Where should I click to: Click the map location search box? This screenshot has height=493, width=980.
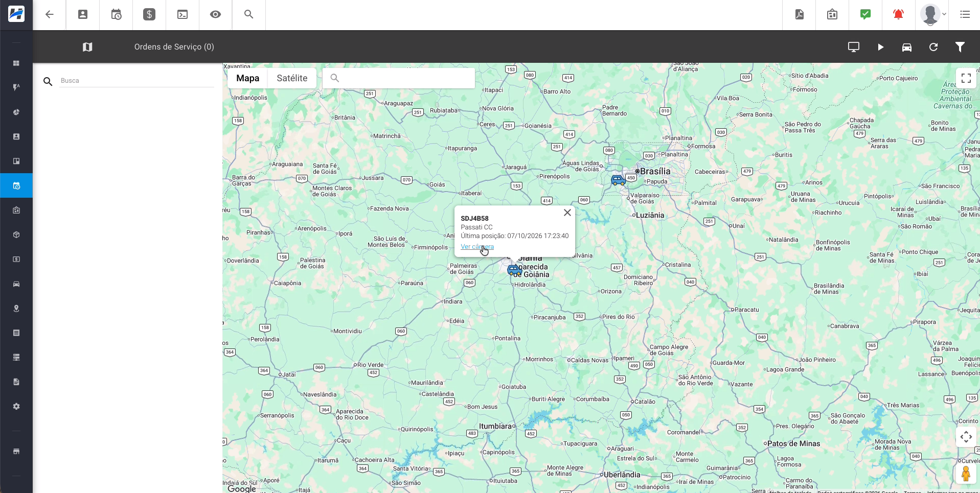coord(399,78)
